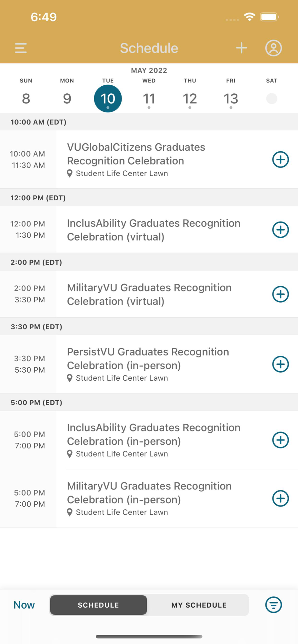This screenshot has height=644, width=298.
Task: Select Wednesday May 11
Action: [149, 99]
